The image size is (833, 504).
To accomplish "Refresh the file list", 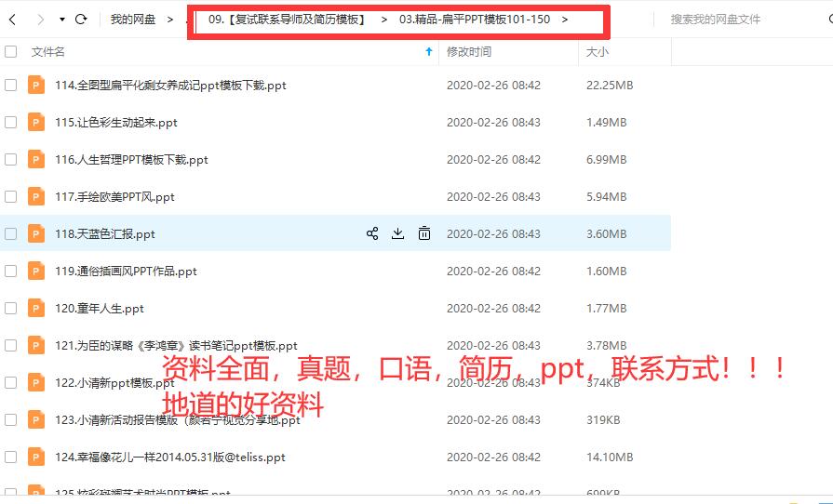I will pyautogui.click(x=81, y=19).
